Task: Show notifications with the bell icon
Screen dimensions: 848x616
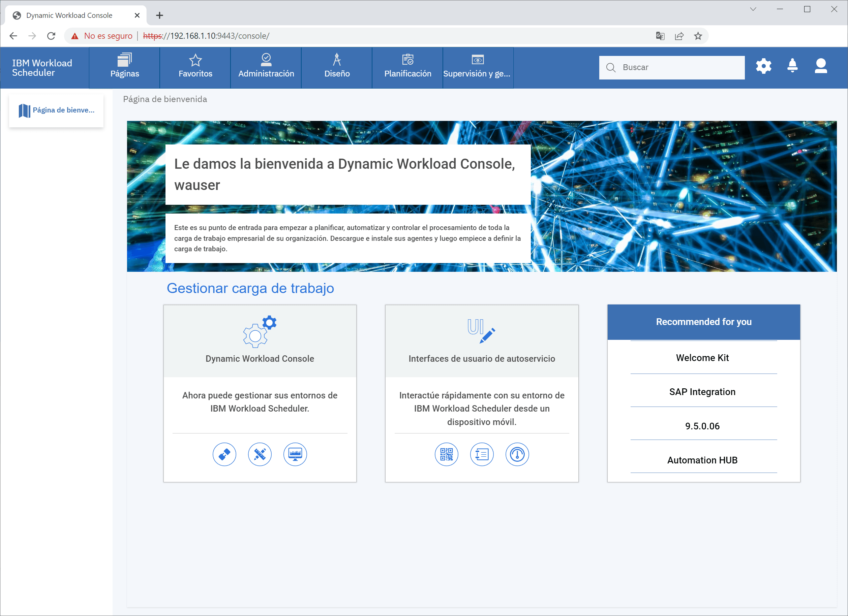Action: pos(792,66)
